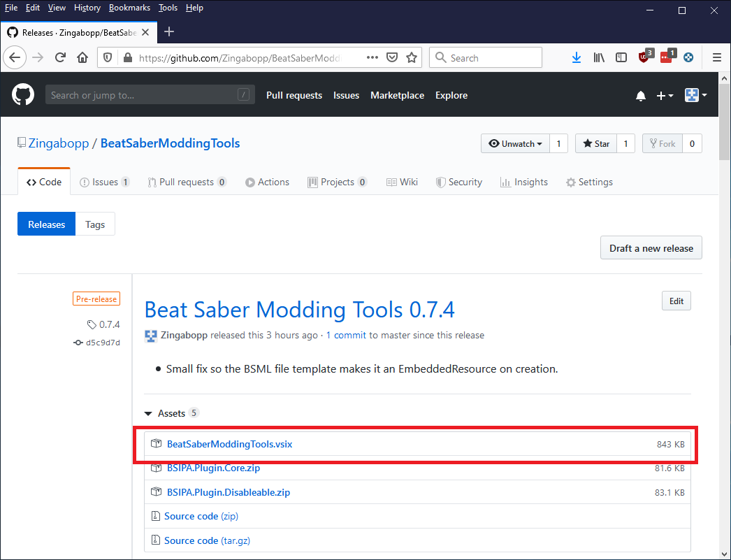Open page actions three-dot menu

372,57
